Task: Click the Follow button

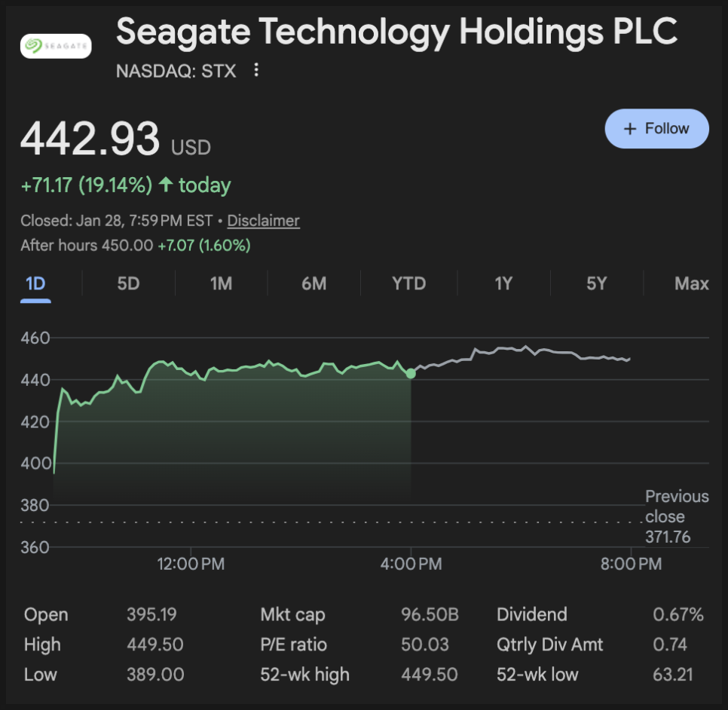Action: (x=656, y=129)
